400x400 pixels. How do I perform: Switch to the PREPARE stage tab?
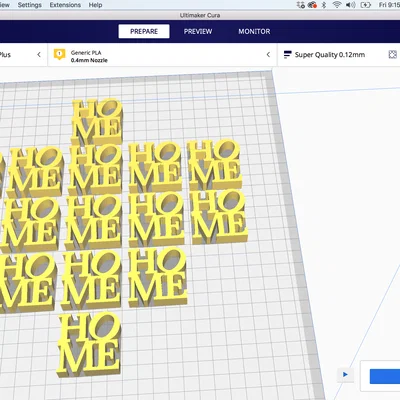(144, 31)
